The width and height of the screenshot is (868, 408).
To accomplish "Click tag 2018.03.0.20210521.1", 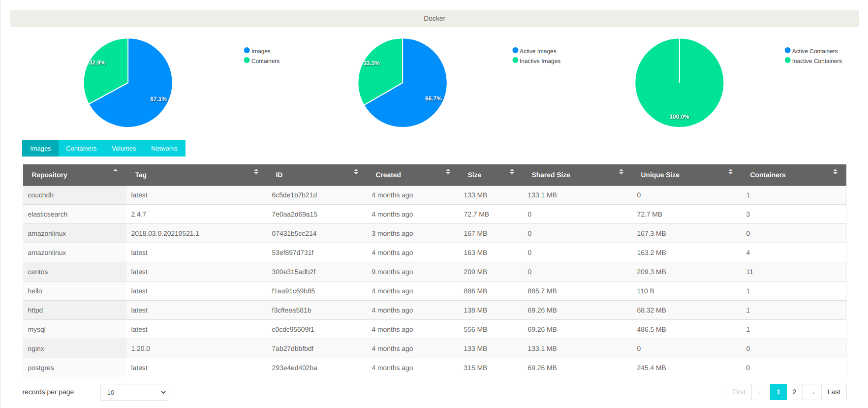I will coord(165,233).
